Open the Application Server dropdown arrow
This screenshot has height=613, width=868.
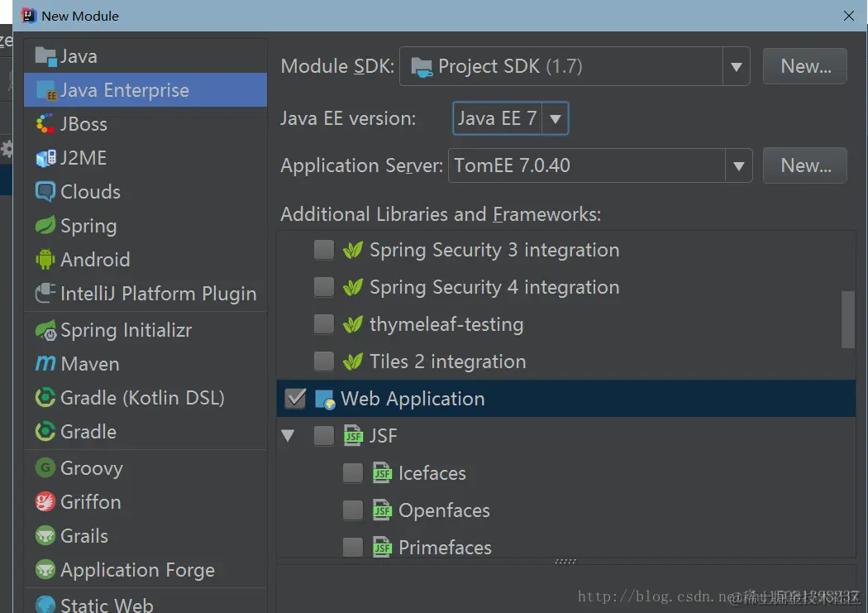(x=738, y=165)
